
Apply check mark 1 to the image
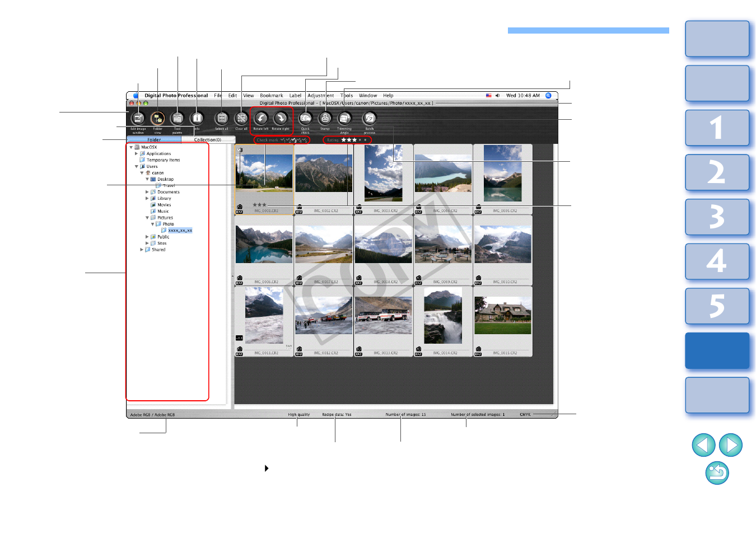click(x=282, y=140)
